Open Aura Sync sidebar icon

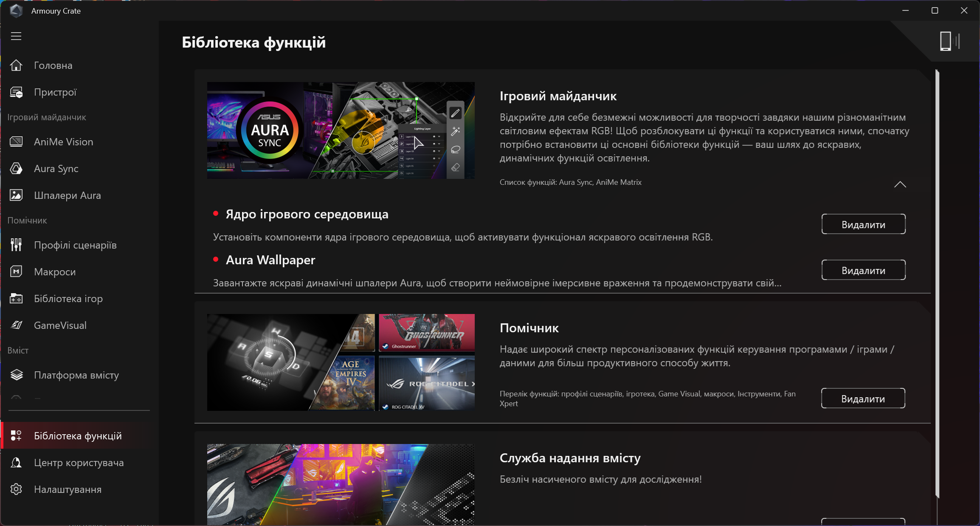(16, 169)
